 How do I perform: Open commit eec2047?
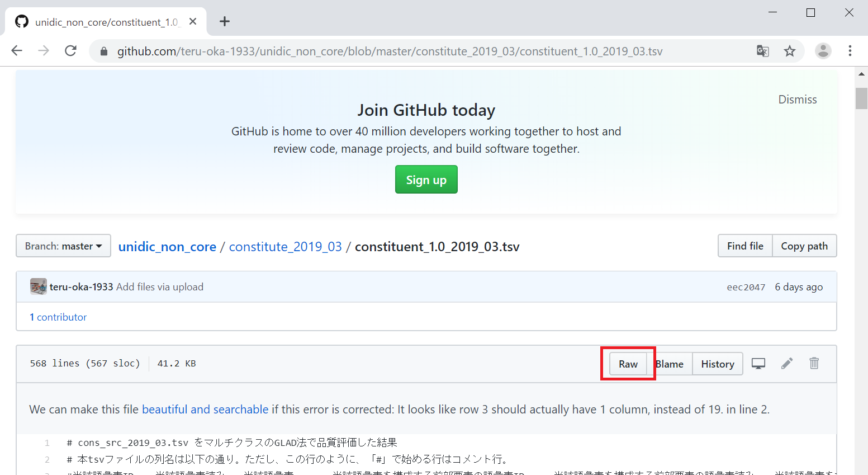(x=746, y=287)
